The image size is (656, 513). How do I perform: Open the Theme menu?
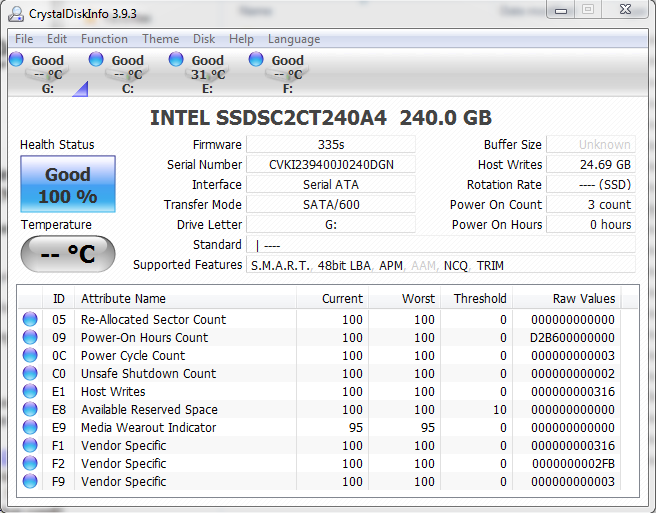[160, 39]
